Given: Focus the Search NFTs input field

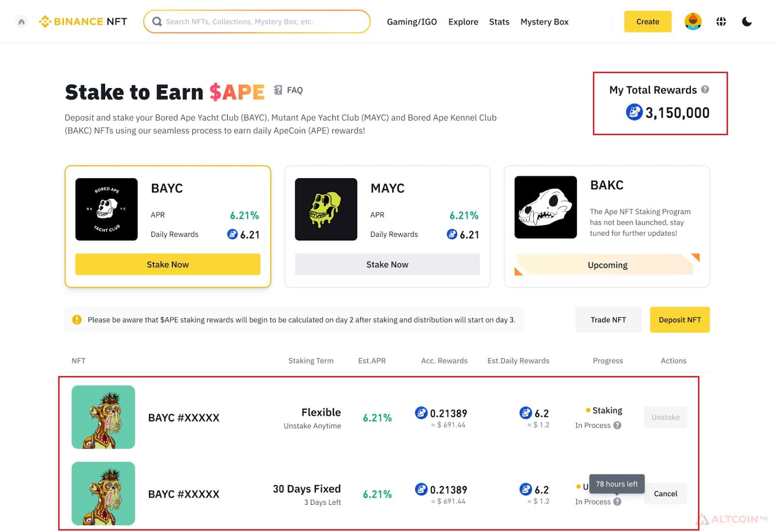Looking at the screenshot, I should pyautogui.click(x=257, y=21).
